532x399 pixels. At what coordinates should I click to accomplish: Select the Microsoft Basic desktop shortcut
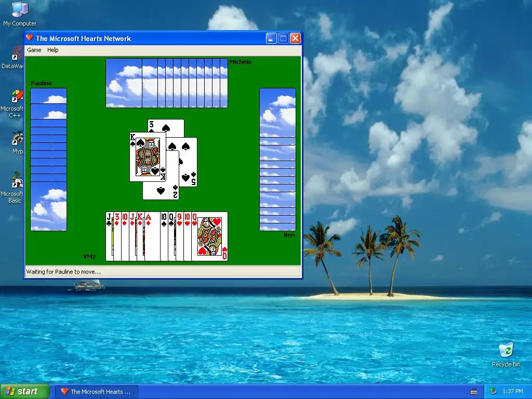(12, 187)
